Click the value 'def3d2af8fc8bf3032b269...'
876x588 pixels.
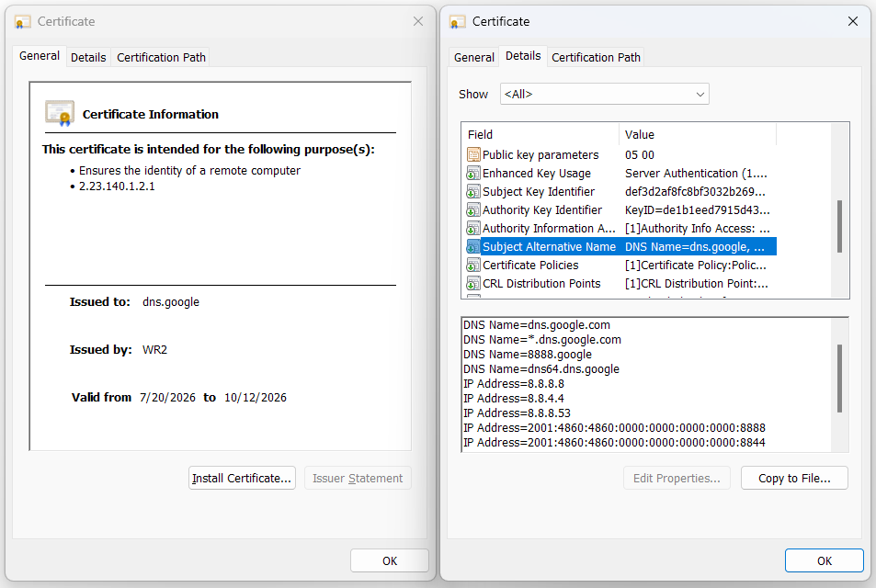click(695, 191)
